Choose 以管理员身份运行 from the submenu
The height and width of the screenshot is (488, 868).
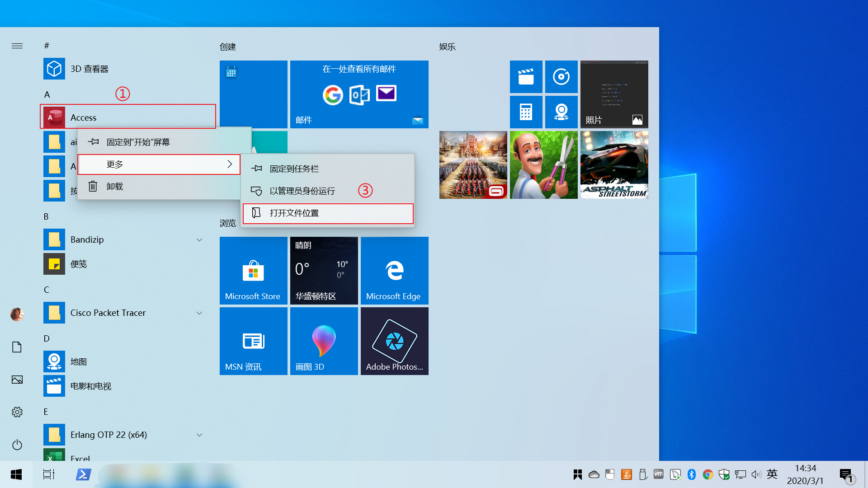coord(302,191)
